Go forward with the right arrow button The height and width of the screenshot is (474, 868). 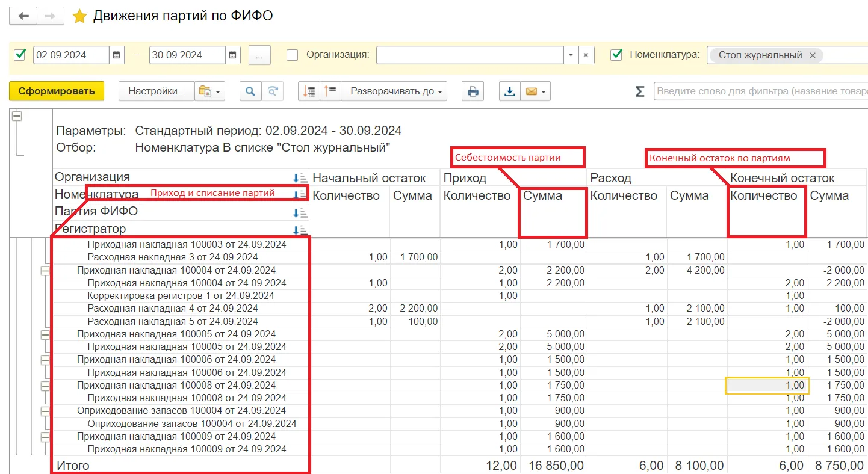click(x=51, y=16)
